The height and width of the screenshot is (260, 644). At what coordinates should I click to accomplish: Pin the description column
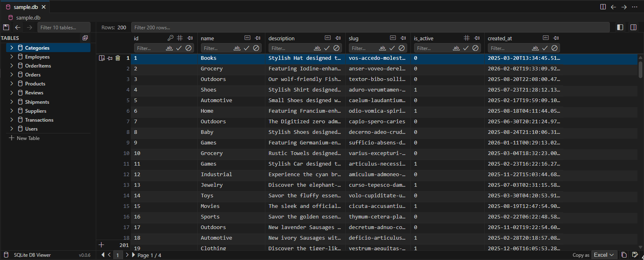pos(338,38)
